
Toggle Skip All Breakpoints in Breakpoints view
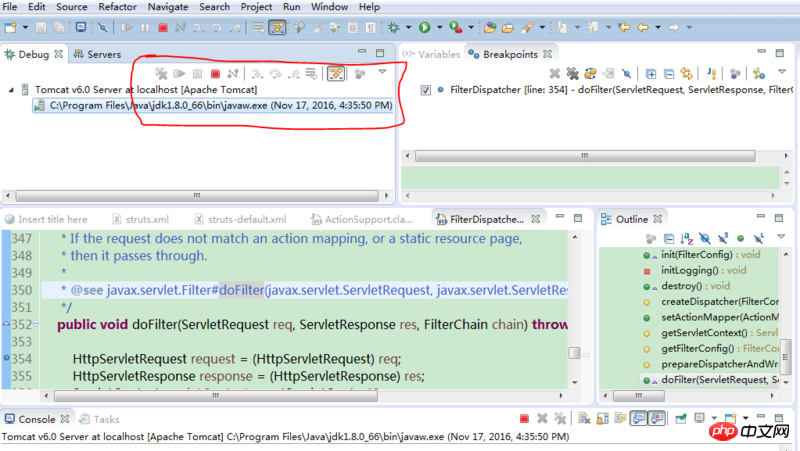(627, 74)
